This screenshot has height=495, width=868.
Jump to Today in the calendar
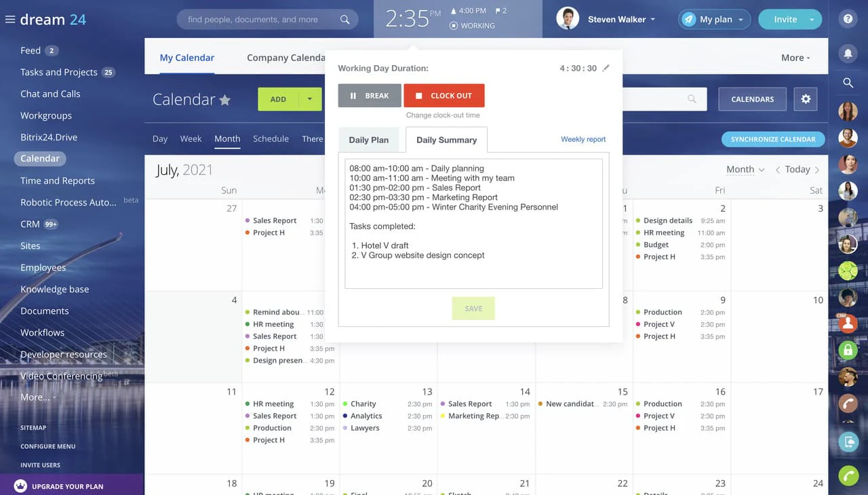[797, 170]
